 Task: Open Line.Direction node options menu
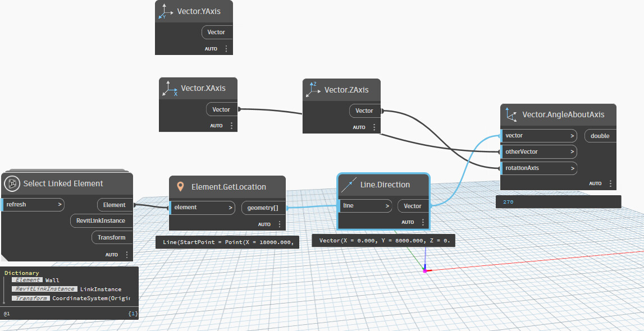(x=423, y=222)
